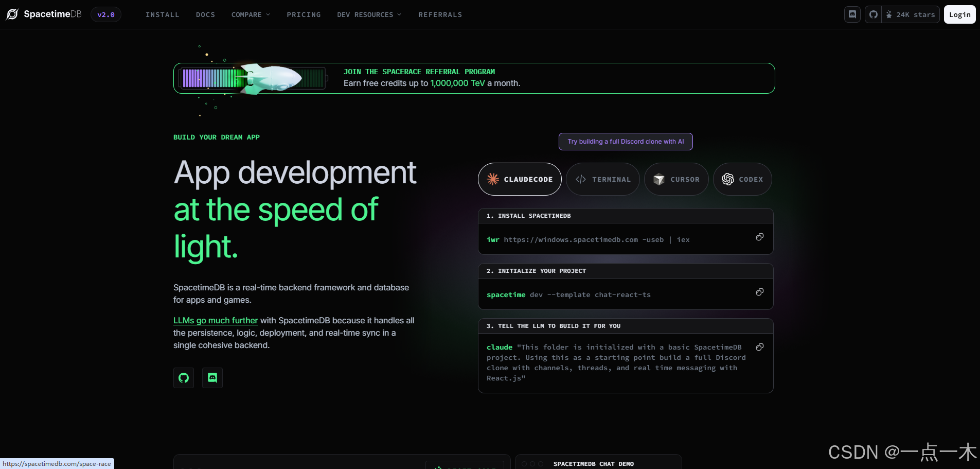Click the '3. TELL THE LLM TO BUILD IT FOR YOU' heading
Screen dimensions: 980x469
point(554,326)
